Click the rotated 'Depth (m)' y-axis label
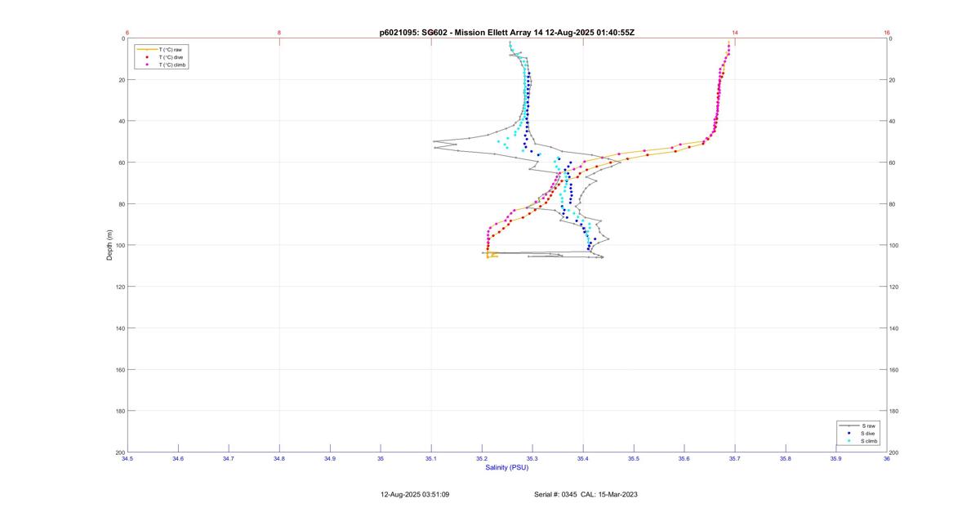980x508 pixels. coord(109,245)
